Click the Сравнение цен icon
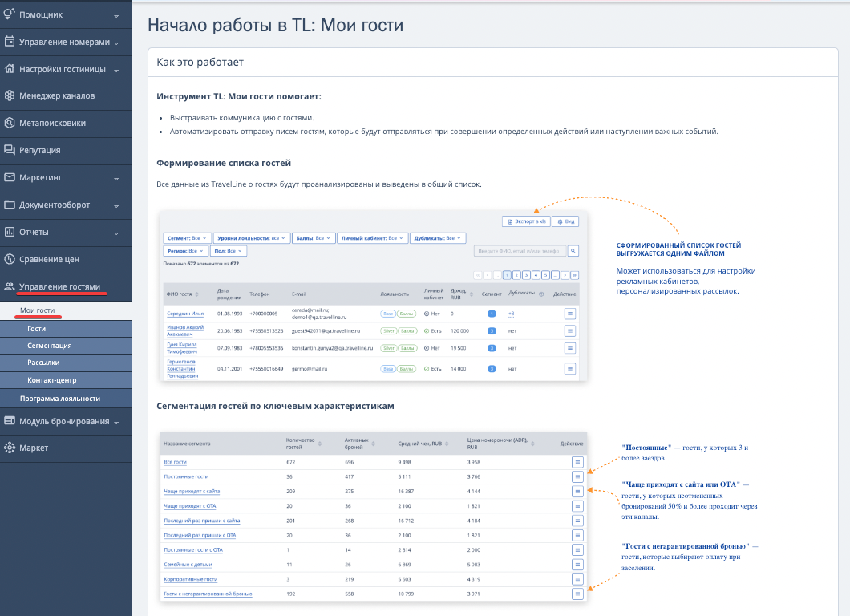 [x=9, y=258]
